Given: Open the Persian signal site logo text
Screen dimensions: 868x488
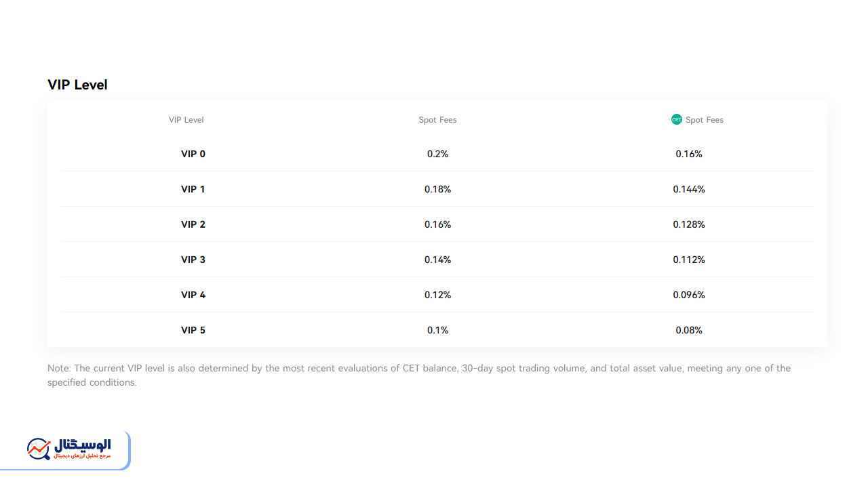Looking at the screenshot, I should pos(81,449).
